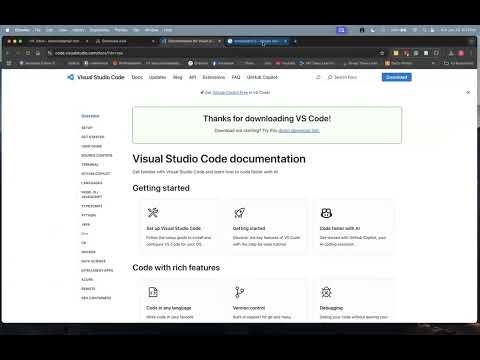The image size is (480, 360).
Task: Click the blue Download button
Action: point(397,77)
